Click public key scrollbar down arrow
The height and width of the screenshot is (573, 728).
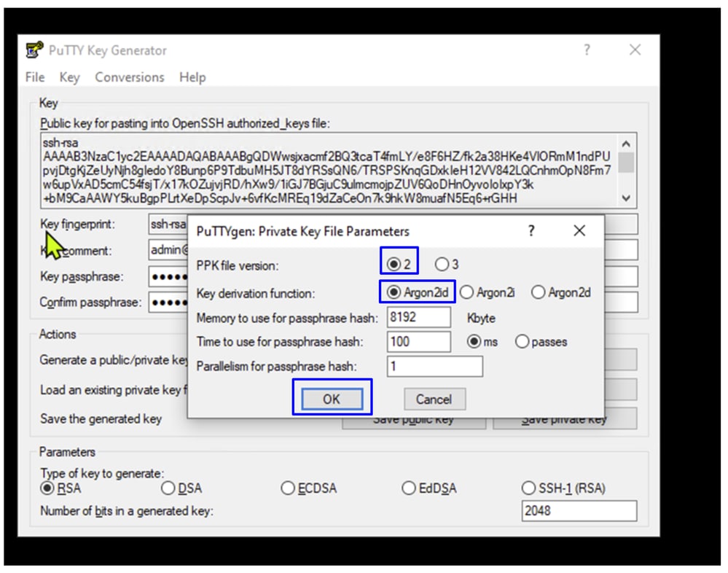pos(626,198)
